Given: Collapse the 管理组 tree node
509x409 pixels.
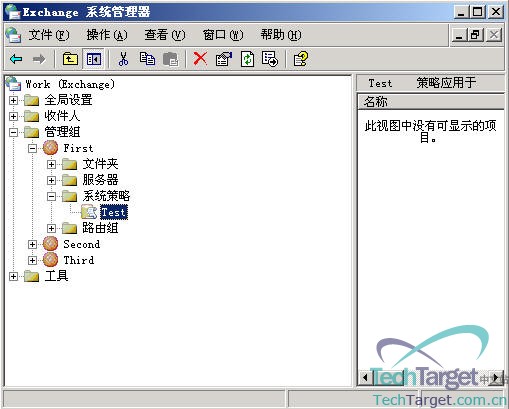Looking at the screenshot, I should (x=13, y=132).
